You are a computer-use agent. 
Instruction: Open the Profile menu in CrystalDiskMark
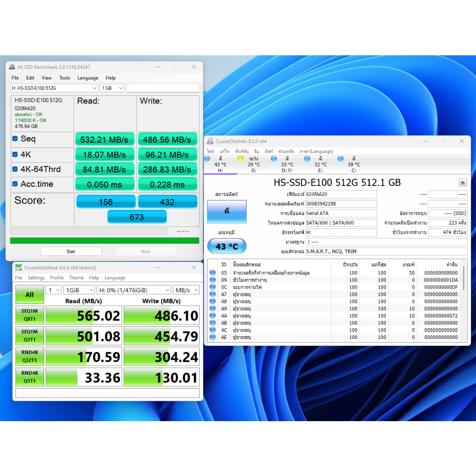[x=57, y=278]
